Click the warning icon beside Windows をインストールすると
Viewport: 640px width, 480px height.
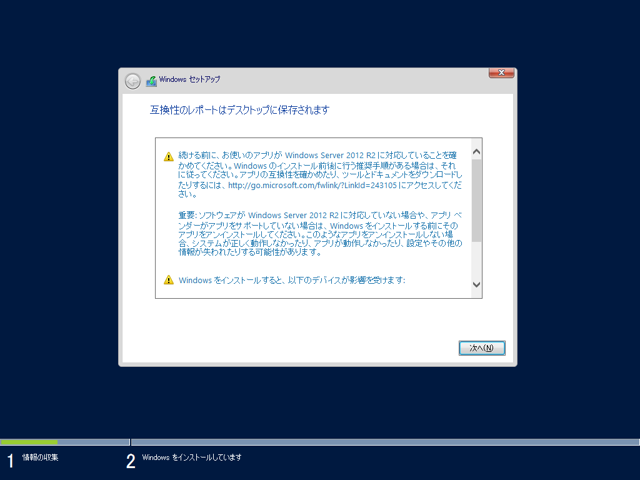point(169,280)
